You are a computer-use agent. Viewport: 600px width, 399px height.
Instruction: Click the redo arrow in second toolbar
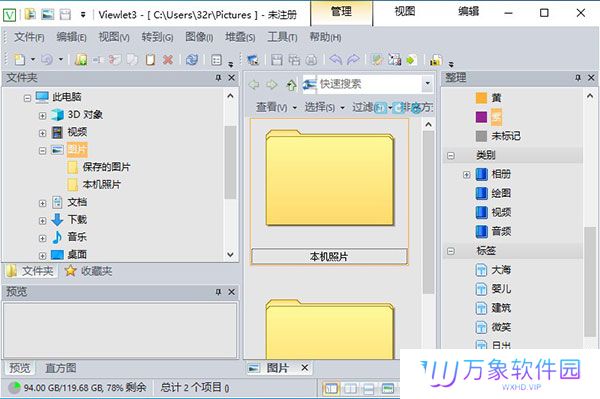click(353, 59)
